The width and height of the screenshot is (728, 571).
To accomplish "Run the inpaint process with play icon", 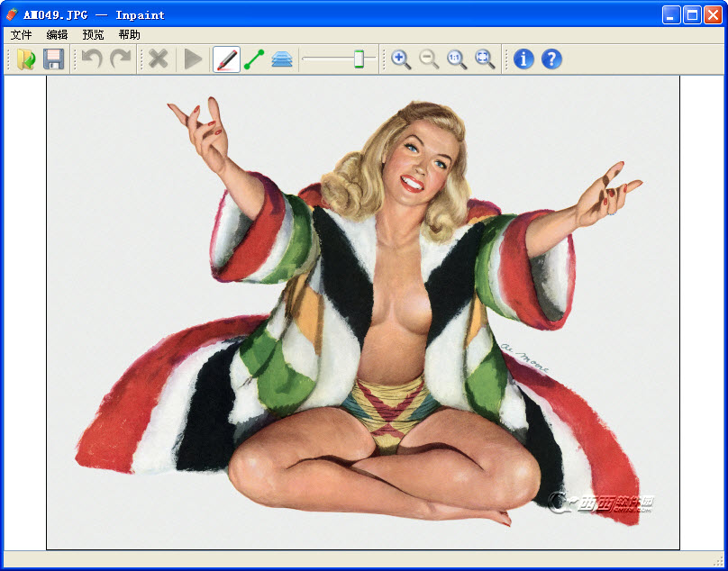I will (x=193, y=59).
